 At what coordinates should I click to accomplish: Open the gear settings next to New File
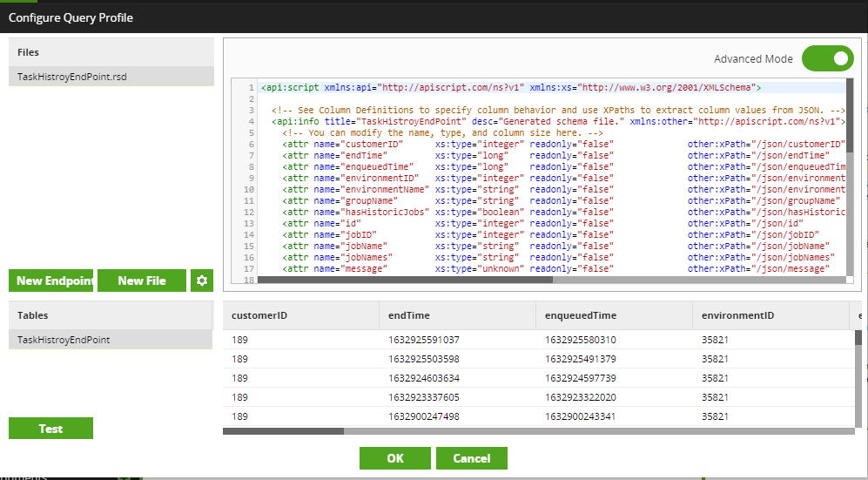coord(201,281)
